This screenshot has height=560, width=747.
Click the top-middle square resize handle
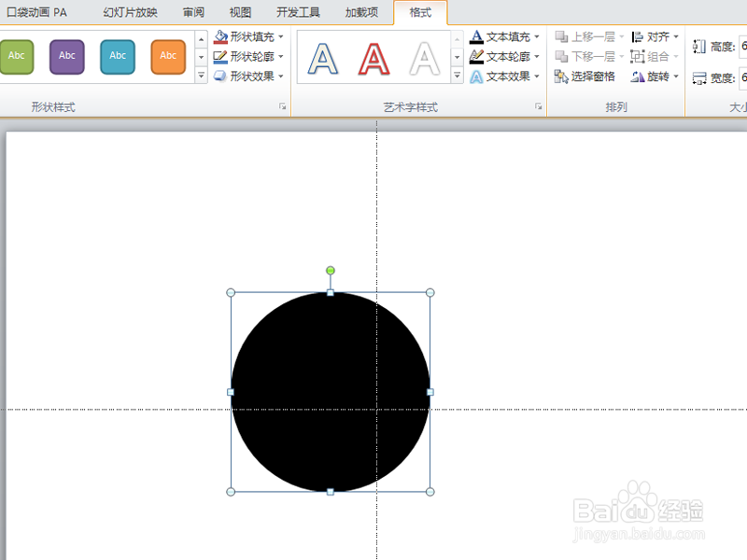pos(331,292)
